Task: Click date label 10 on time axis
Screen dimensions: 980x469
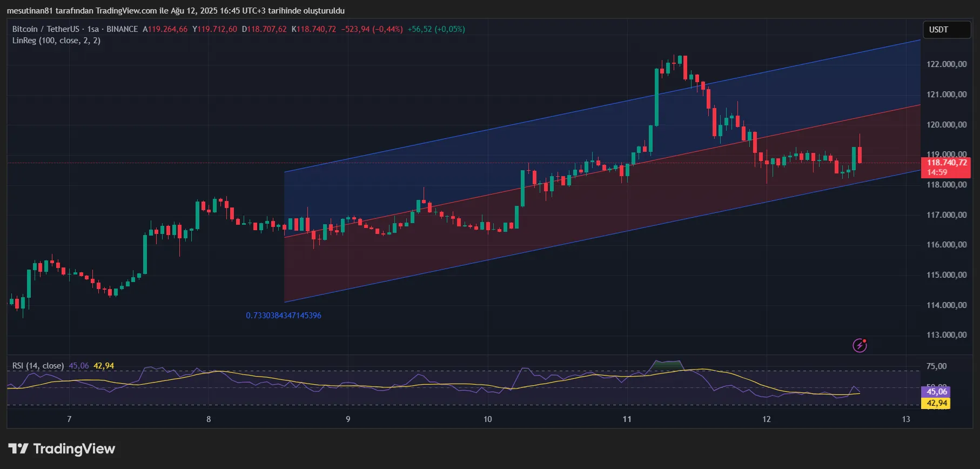Action: (487, 419)
